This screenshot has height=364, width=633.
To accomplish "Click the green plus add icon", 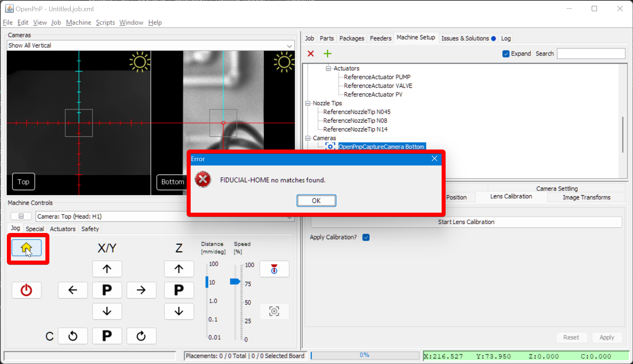I will pyautogui.click(x=327, y=54).
